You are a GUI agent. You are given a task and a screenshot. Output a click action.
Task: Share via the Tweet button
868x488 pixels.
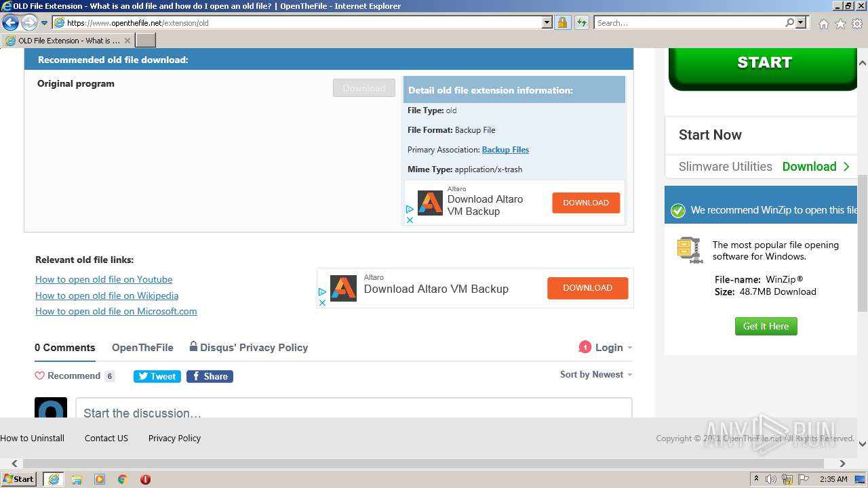(157, 376)
